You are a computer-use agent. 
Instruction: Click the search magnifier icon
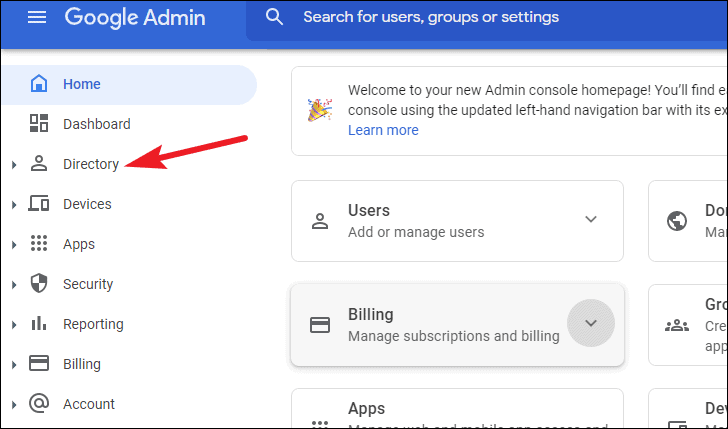(x=274, y=17)
